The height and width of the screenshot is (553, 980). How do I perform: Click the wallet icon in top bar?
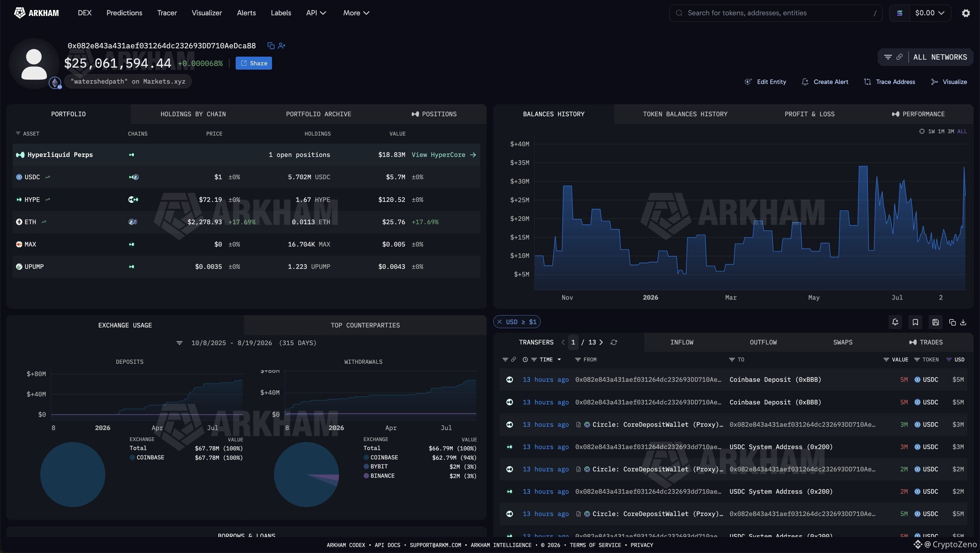pos(900,13)
